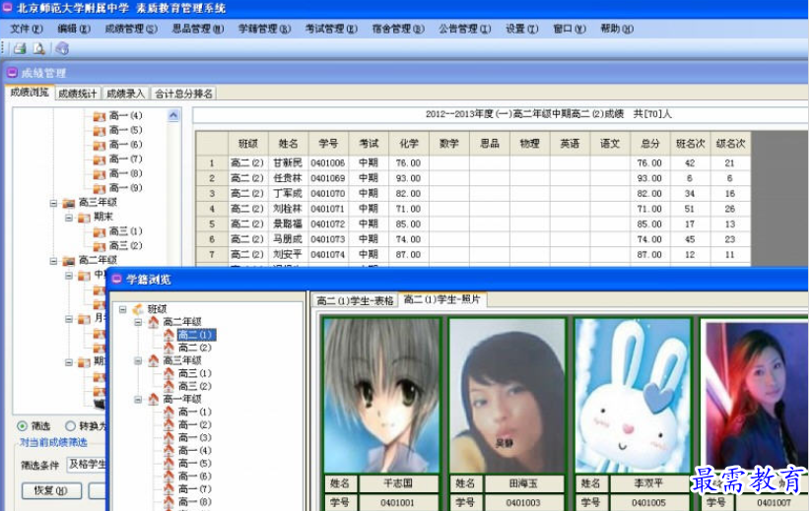Click the 班名次 column header
Viewport: 812px width, 511px height.
(x=691, y=144)
